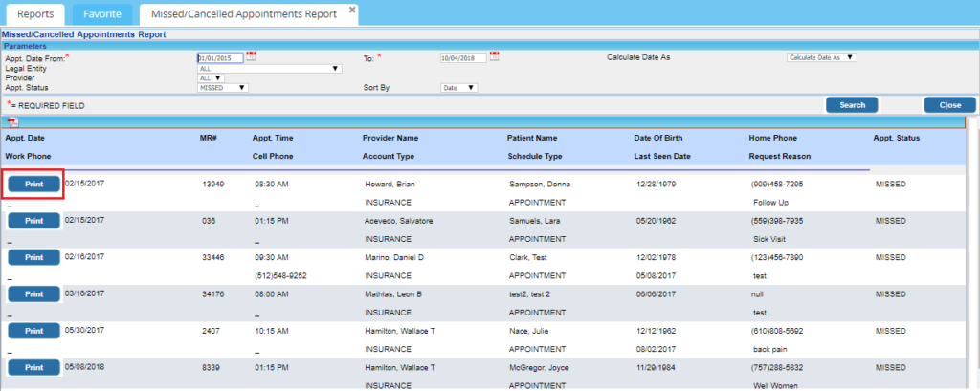Click the MR# column header
The width and height of the screenshot is (980, 391).
[x=210, y=138]
